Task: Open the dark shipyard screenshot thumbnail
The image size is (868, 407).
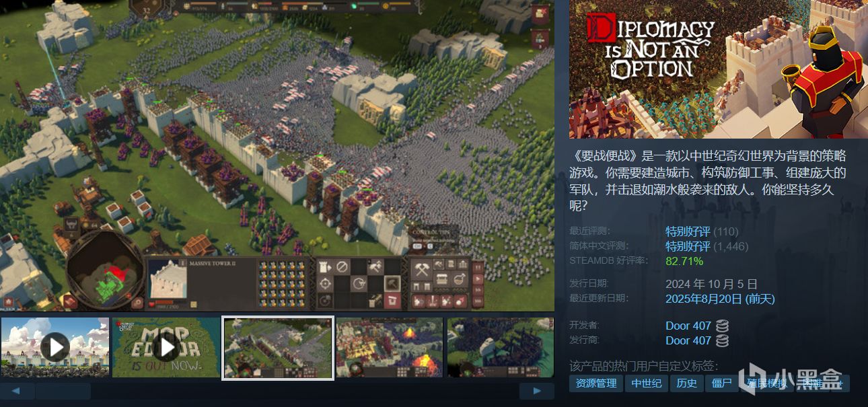Action: pos(501,347)
